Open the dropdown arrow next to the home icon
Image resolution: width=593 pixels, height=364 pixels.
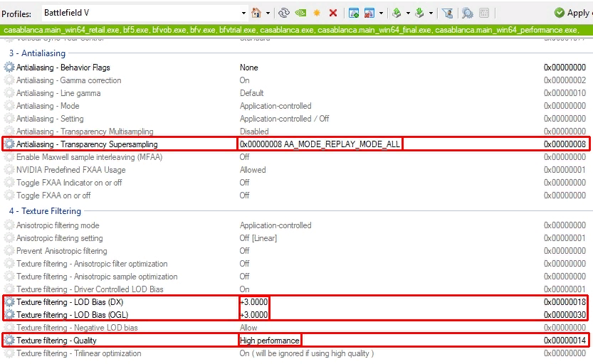coord(268,14)
